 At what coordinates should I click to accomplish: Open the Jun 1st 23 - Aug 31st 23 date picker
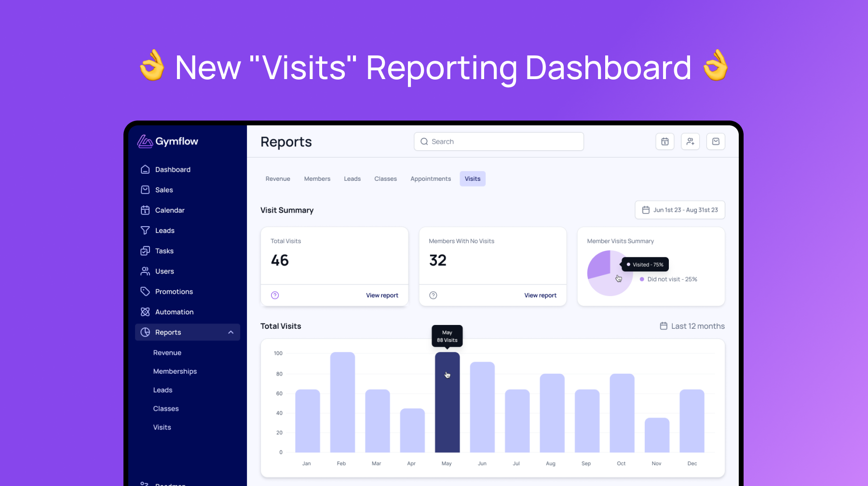[680, 210]
